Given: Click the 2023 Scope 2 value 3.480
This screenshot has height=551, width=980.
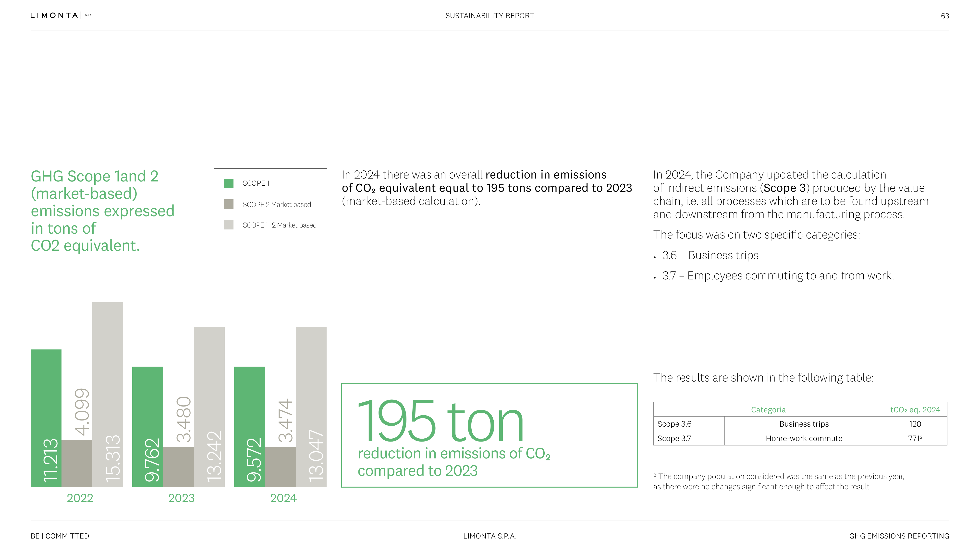Looking at the screenshot, I should tap(184, 419).
